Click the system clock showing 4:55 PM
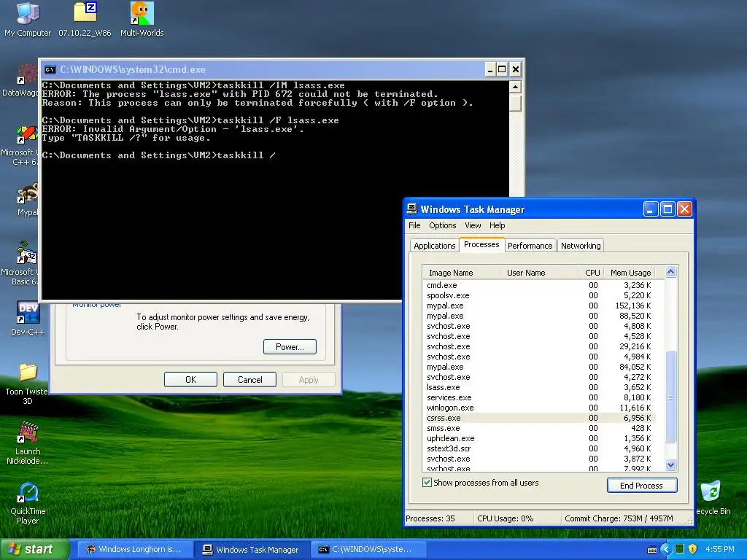The height and width of the screenshot is (560, 747). 720,550
